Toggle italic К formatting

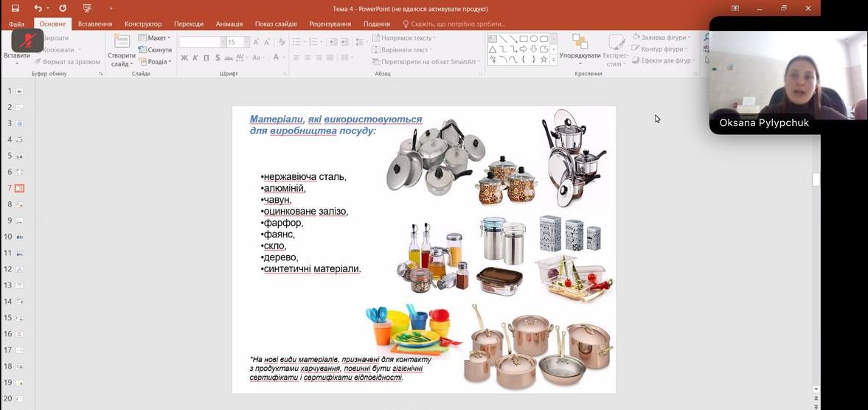(195, 58)
